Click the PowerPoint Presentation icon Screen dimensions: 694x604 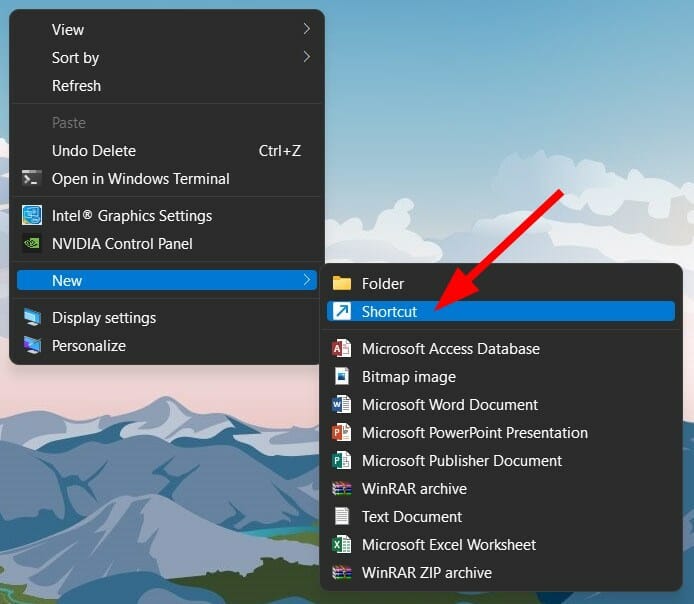tap(342, 432)
